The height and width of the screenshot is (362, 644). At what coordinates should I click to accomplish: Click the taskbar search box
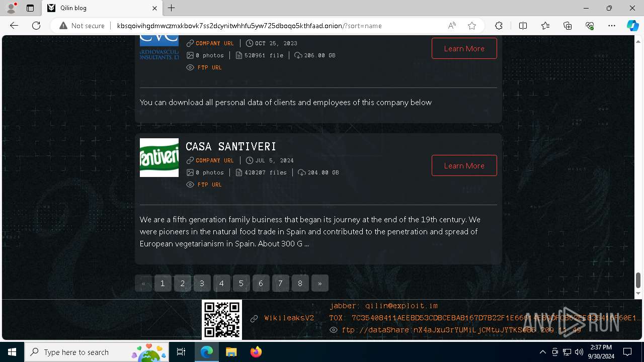[x=97, y=352]
